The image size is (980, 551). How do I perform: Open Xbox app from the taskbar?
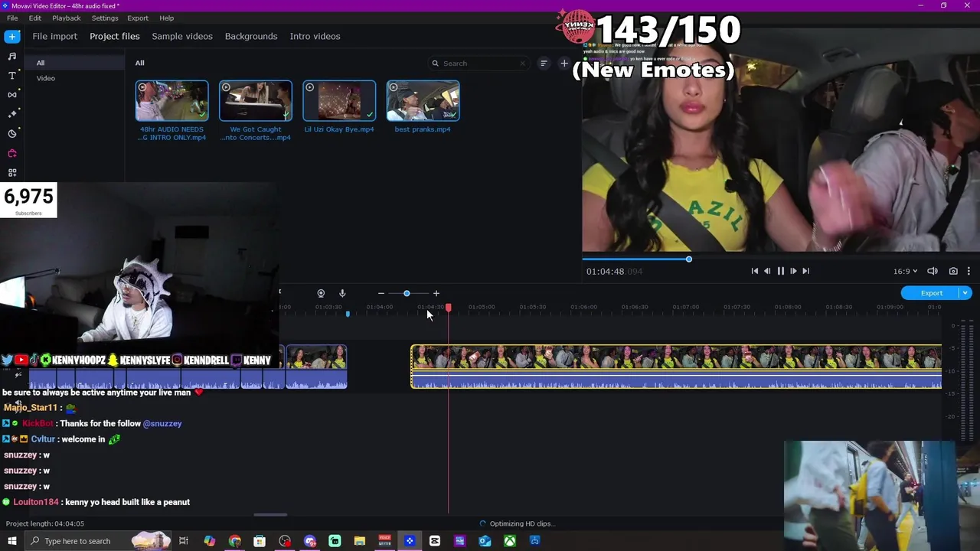click(509, 541)
